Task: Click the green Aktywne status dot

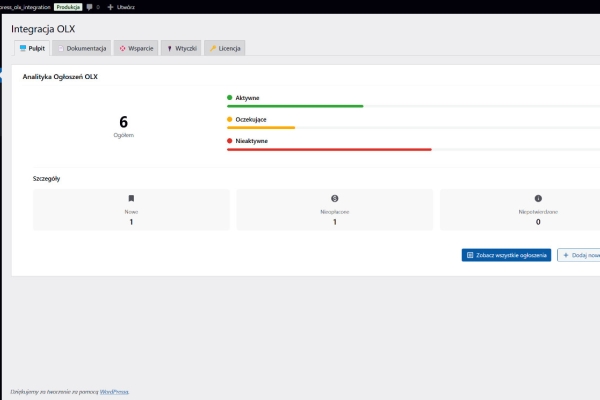Action: point(230,98)
